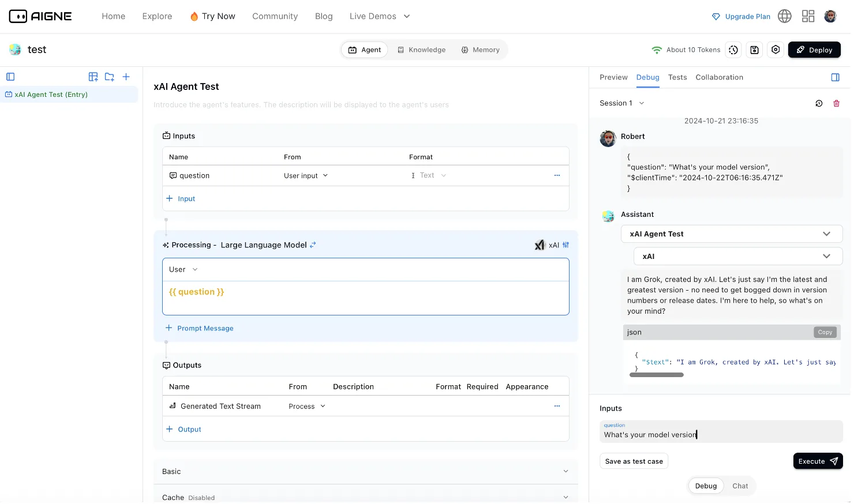This screenshot has height=504, width=854.
Task: Expand the Basic section
Action: click(366, 472)
